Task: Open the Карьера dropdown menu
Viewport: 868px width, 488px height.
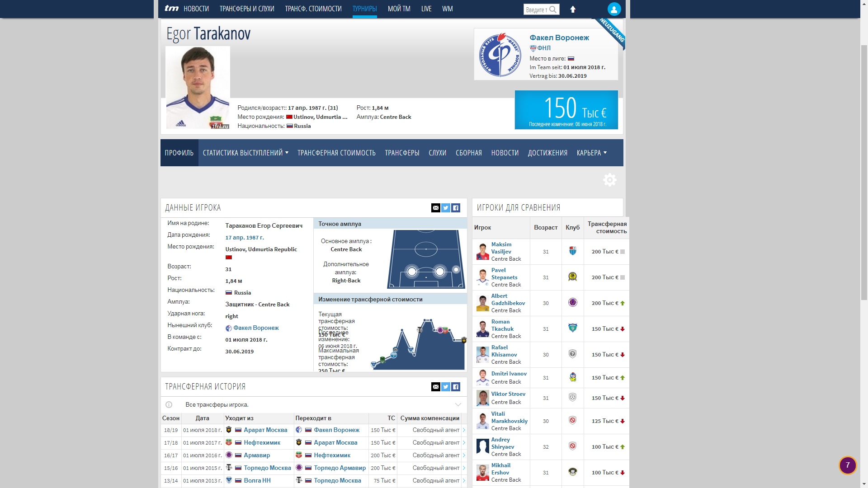Action: pos(591,153)
